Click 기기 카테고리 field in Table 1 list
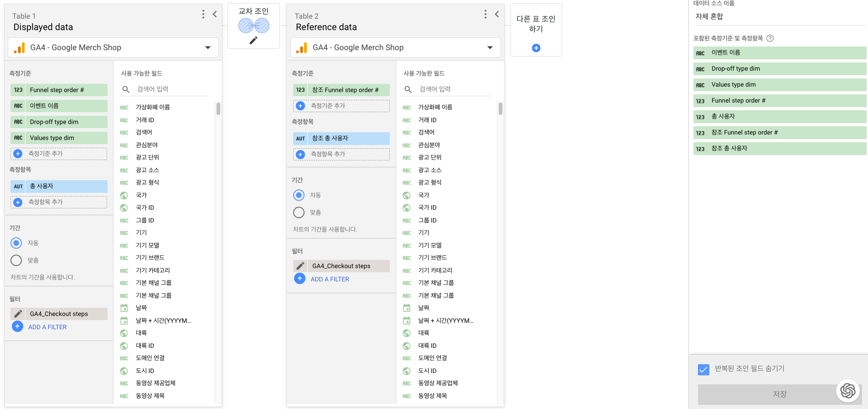868x409 pixels. (x=153, y=270)
